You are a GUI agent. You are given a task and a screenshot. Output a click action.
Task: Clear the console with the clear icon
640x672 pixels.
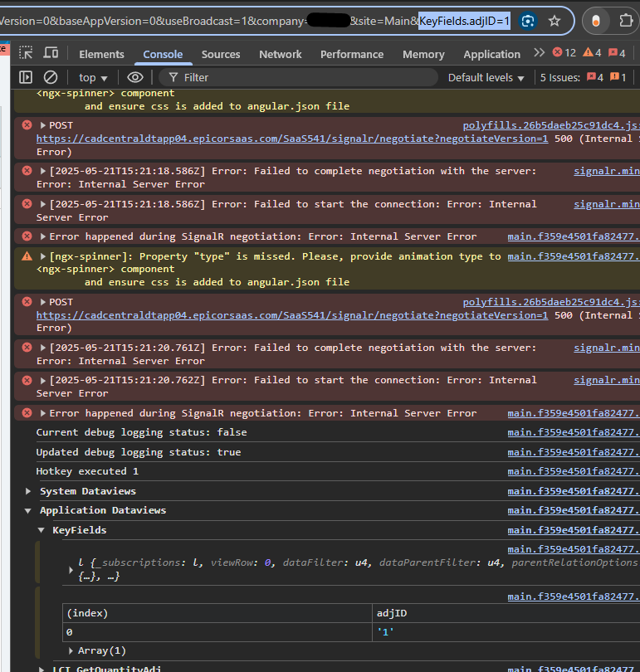(51, 77)
